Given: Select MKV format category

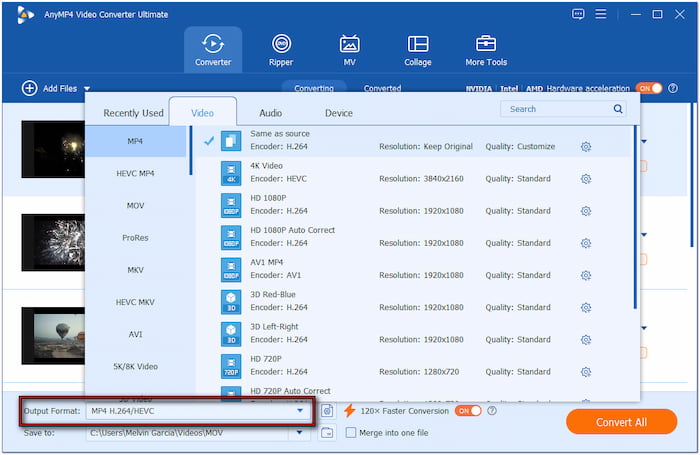Looking at the screenshot, I should 135,270.
